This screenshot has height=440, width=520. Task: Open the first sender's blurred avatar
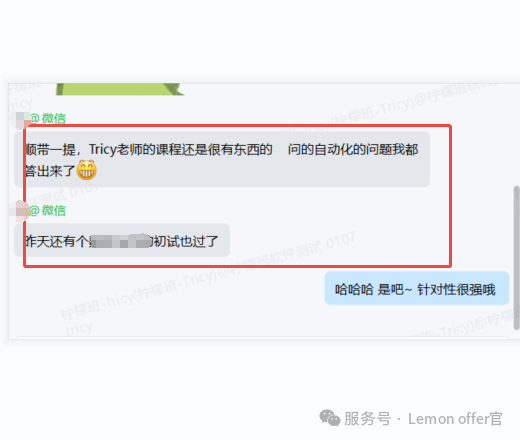tap(20, 120)
